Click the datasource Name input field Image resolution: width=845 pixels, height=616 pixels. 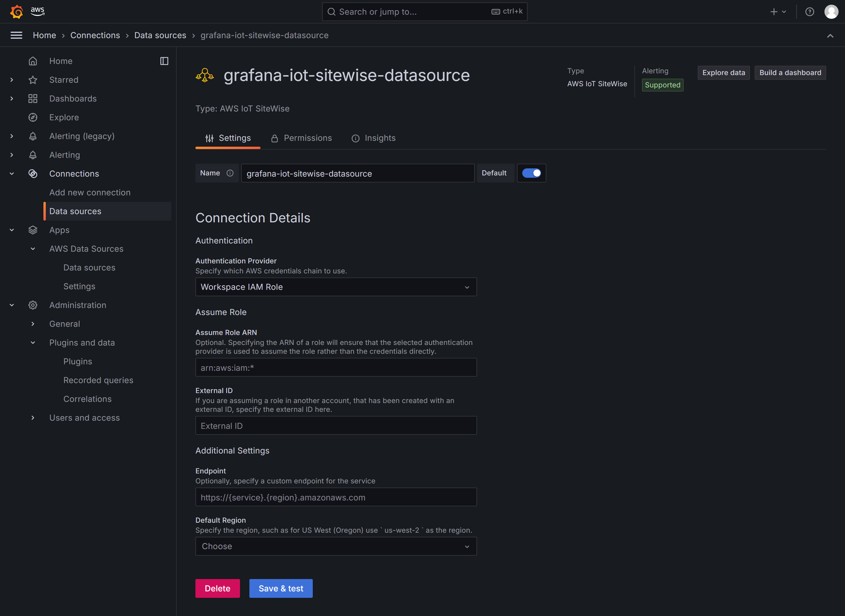pos(358,173)
